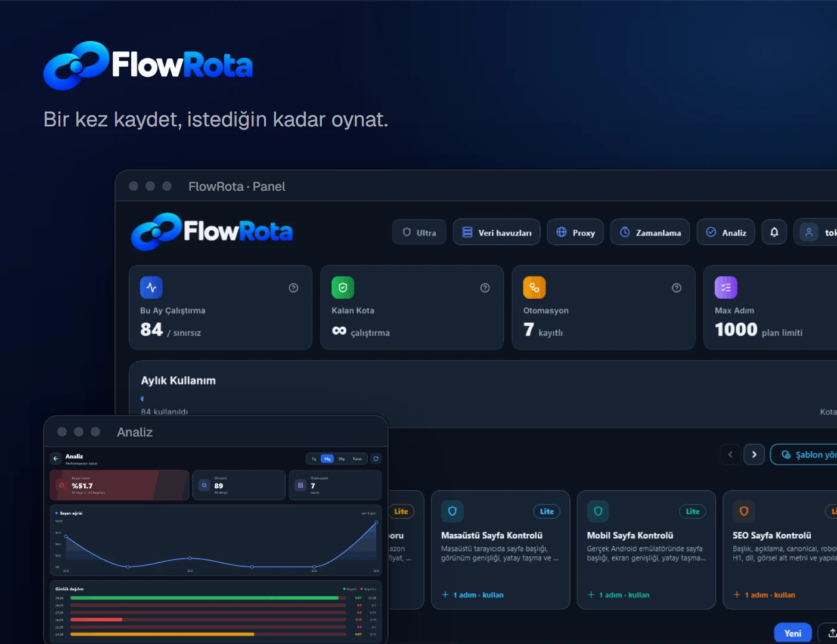837x644 pixels.
Task: Select the 7g time range
Action: coord(314,459)
